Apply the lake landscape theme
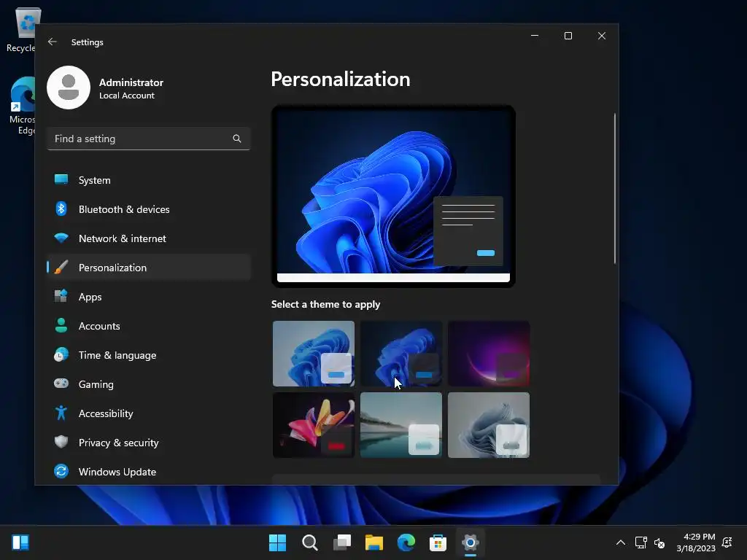The width and height of the screenshot is (747, 560). pyautogui.click(x=401, y=425)
